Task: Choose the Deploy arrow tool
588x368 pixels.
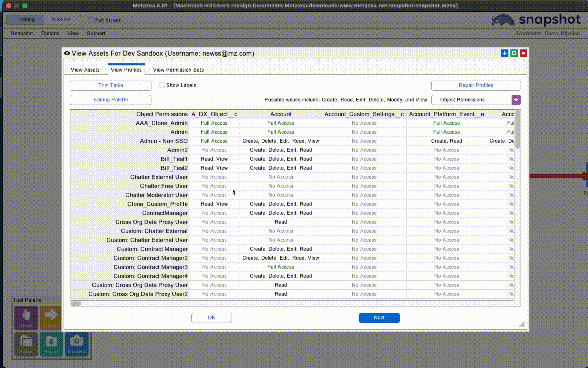Action: point(51,318)
